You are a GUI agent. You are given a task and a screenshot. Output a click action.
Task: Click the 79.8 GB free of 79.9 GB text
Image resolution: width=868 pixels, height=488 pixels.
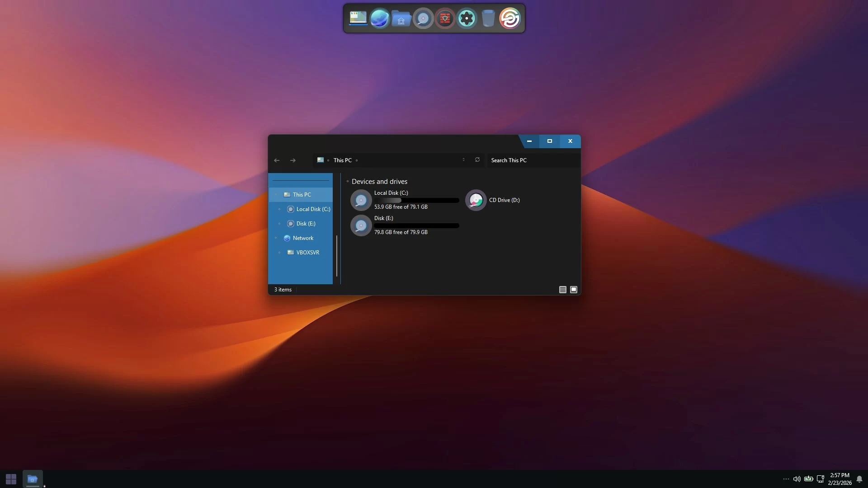pos(401,232)
